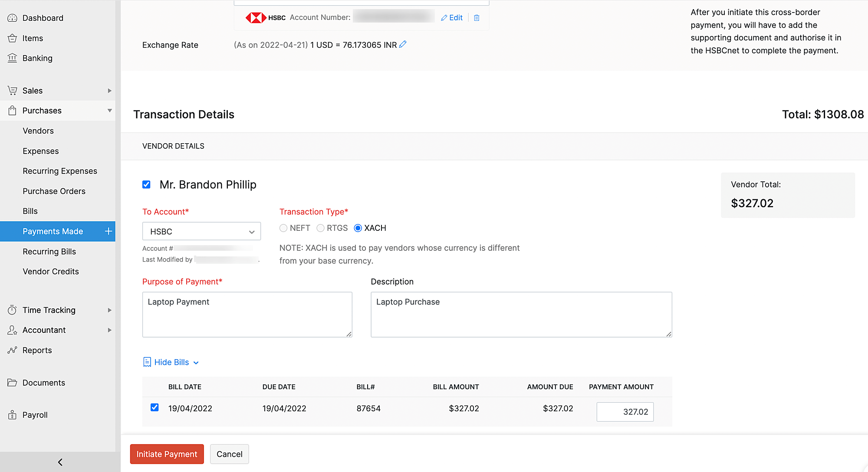The width and height of the screenshot is (868, 472).
Task: Collapse the Hide Bills section
Action: (x=171, y=362)
